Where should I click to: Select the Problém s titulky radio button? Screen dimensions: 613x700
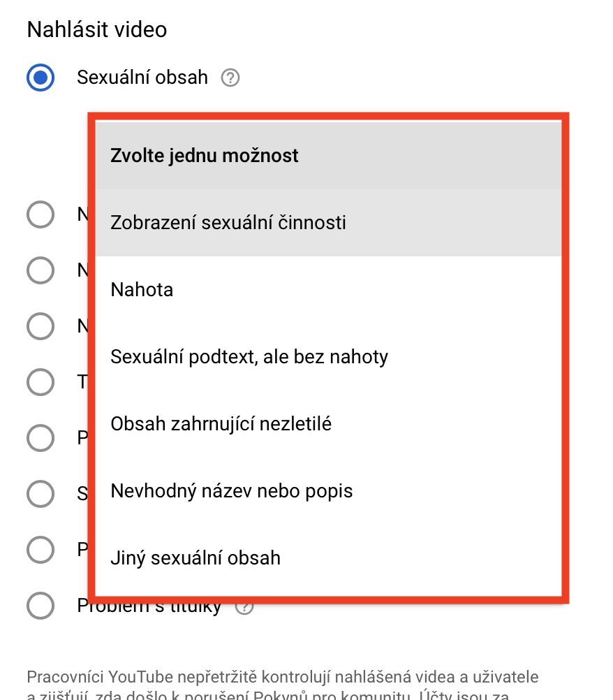pos(40,606)
